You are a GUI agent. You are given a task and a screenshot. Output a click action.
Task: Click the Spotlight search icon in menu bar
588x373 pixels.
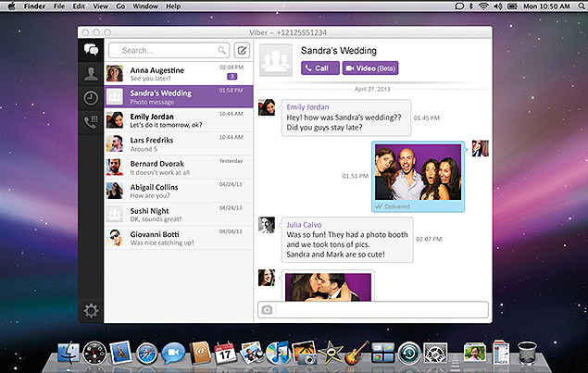582,6
